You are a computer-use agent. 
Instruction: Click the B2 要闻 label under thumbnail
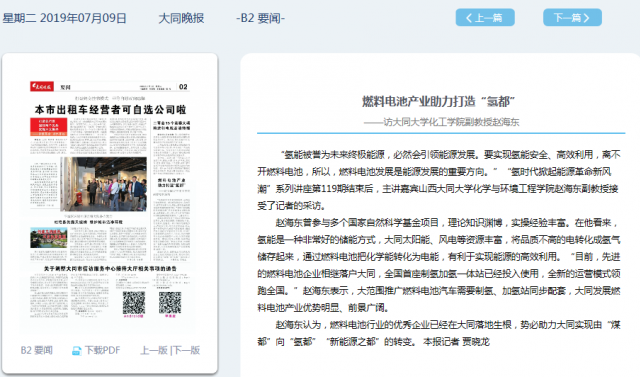[36, 350]
